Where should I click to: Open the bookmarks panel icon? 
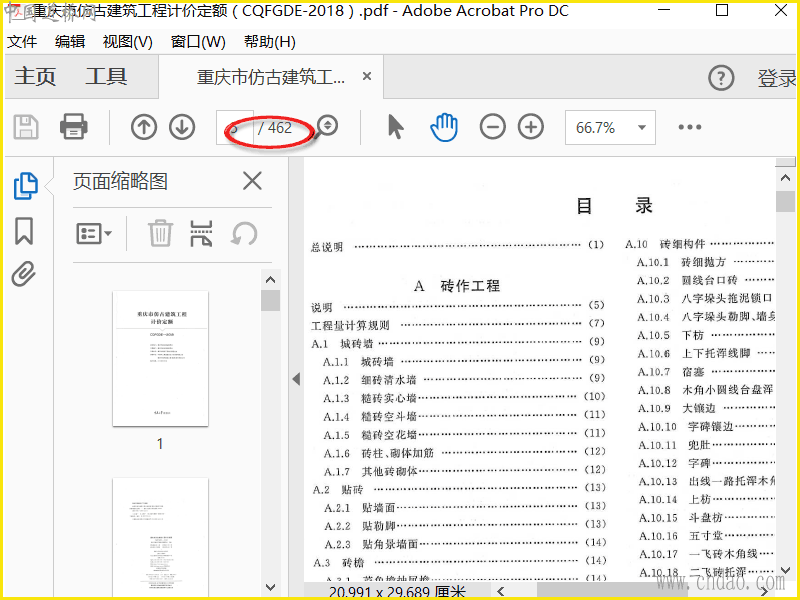[x=24, y=231]
